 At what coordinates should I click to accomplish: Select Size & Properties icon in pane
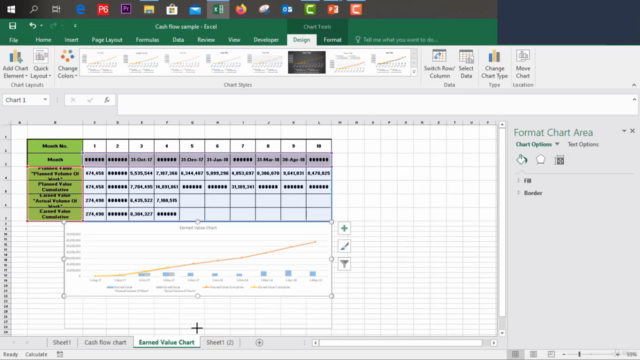(559, 160)
